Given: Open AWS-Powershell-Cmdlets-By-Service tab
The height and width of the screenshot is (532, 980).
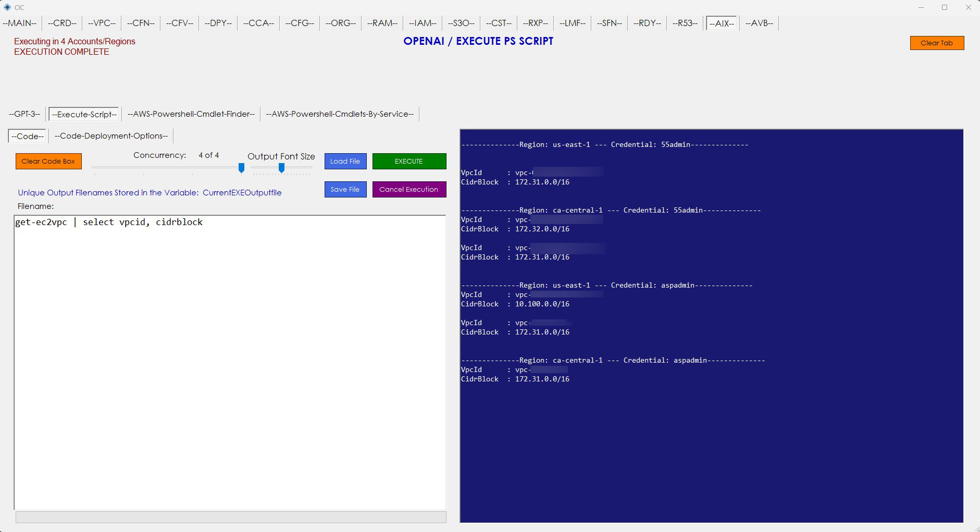Looking at the screenshot, I should pos(340,114).
